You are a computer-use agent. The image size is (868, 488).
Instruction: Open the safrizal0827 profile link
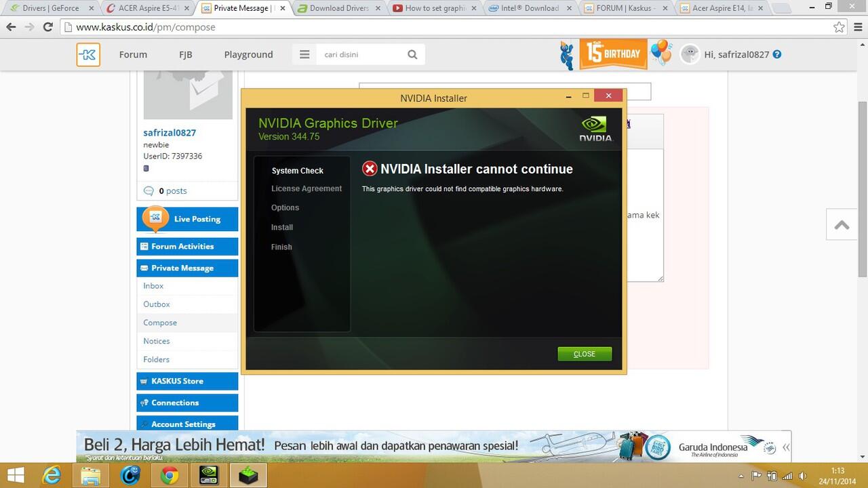[x=170, y=133]
